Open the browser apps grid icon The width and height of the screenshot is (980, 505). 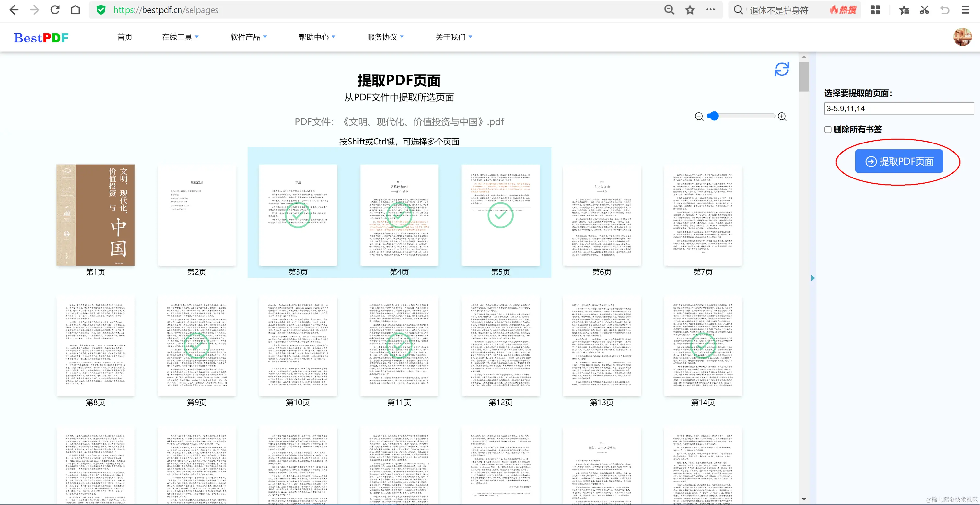(875, 10)
